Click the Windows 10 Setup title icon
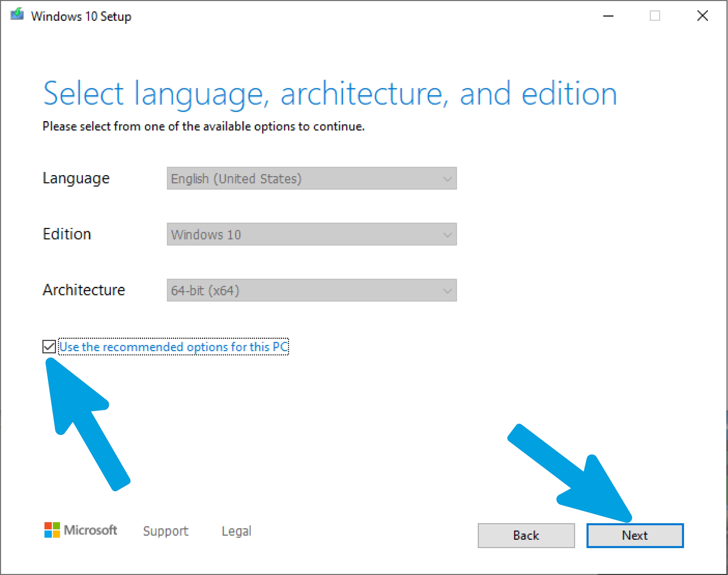Image resolution: width=728 pixels, height=575 pixels. click(x=17, y=14)
